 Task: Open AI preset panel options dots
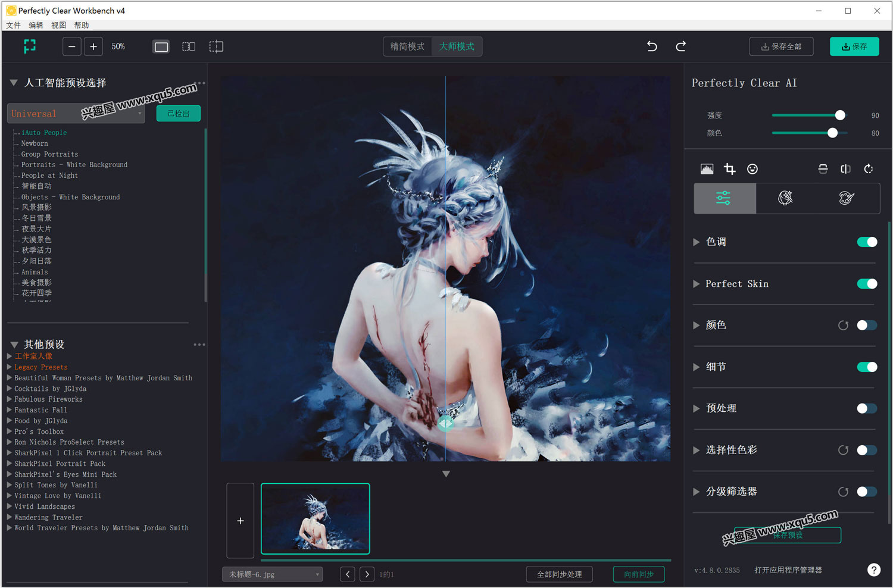pos(201,83)
